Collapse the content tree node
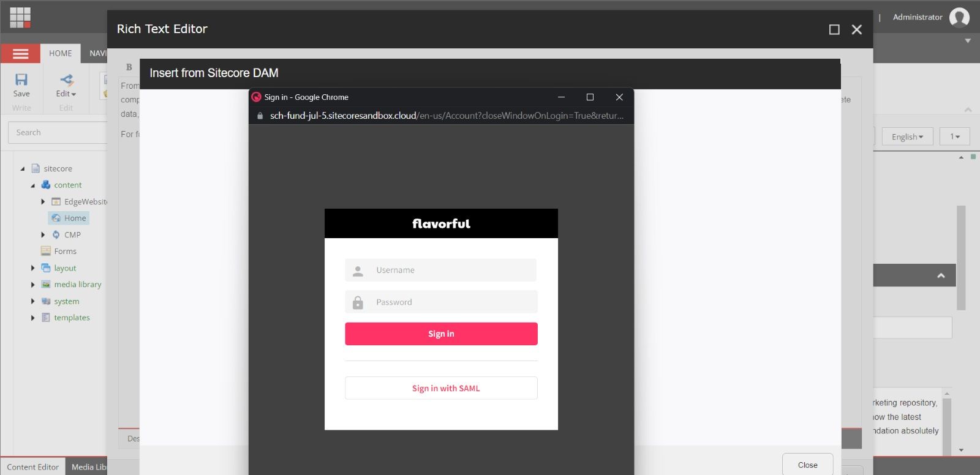Screen dimensions: 980x475 [x=33, y=185]
